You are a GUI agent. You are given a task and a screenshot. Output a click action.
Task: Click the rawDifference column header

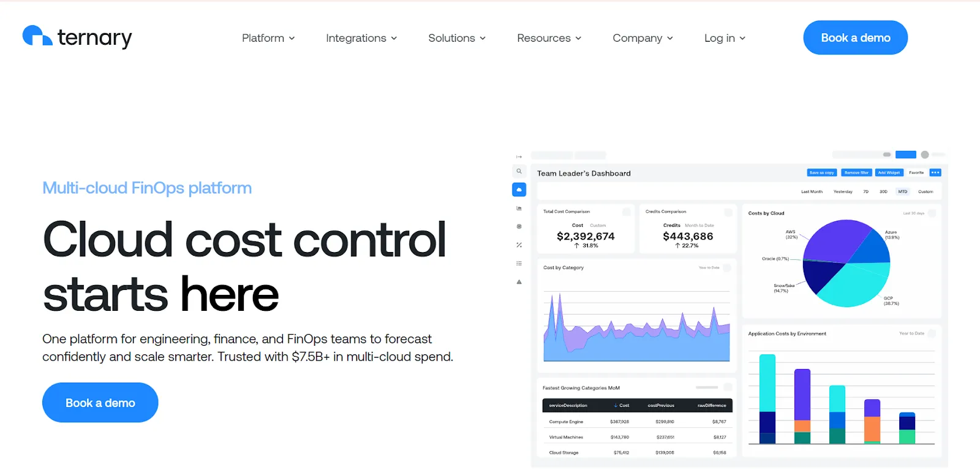pos(712,405)
